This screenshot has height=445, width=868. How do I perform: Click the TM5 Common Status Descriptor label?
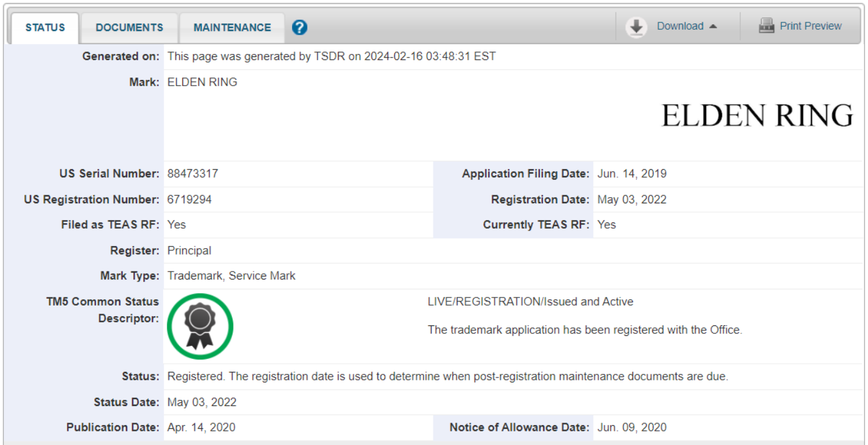103,310
